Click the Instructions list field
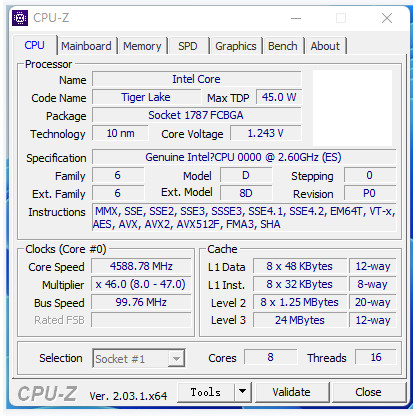The height and width of the screenshot is (416, 416). click(244, 218)
